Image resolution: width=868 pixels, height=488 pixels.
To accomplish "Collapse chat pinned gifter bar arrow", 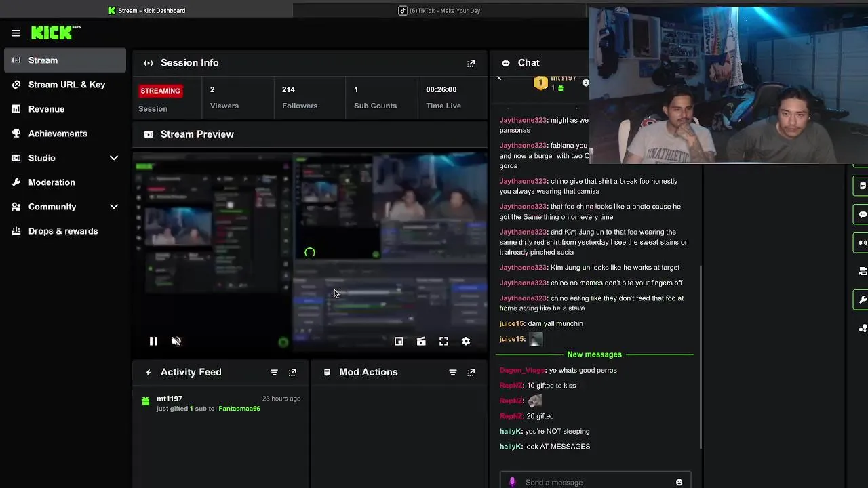I will click(x=499, y=77).
